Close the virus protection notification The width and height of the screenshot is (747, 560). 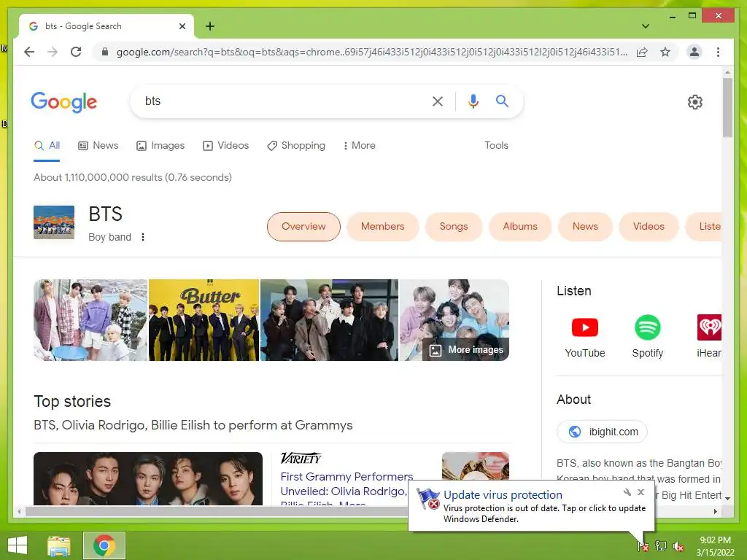coord(640,492)
